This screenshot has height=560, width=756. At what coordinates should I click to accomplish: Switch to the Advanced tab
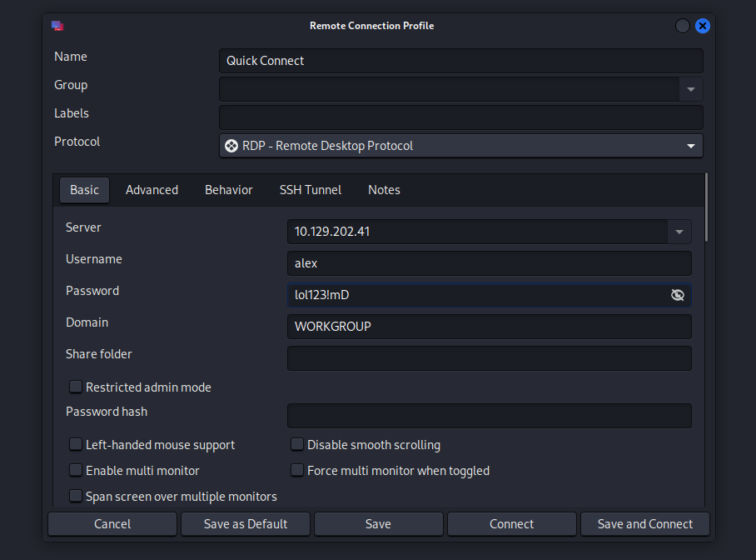pyautogui.click(x=152, y=190)
